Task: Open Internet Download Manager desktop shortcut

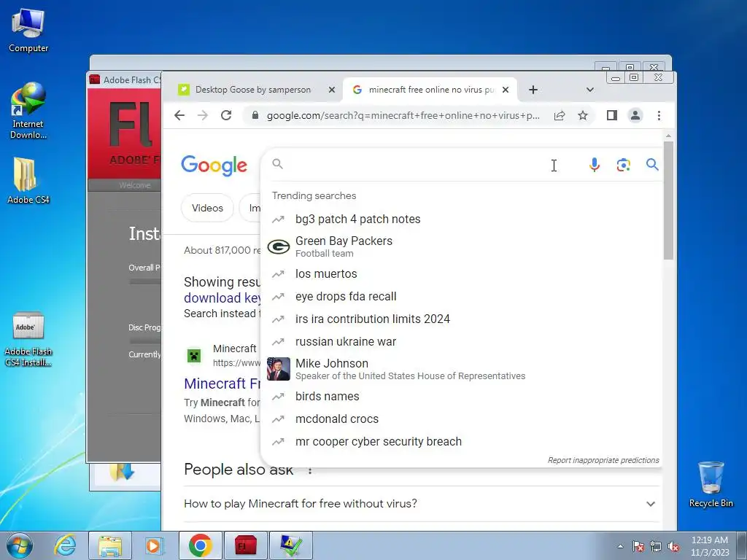Action: [28, 111]
